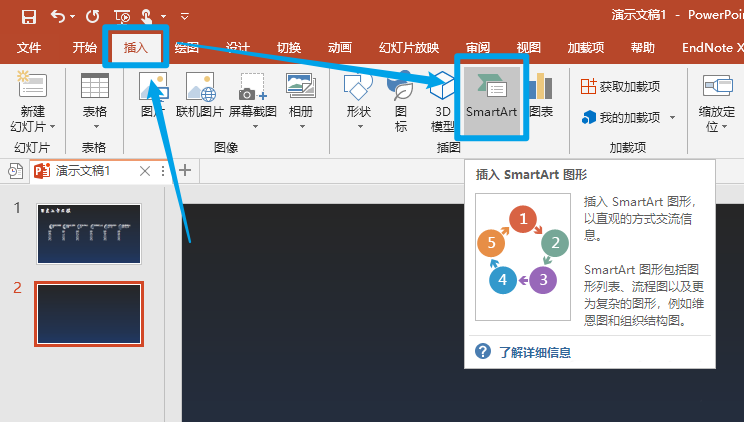Open the EndNote tab
This screenshot has width=744, height=422.
pyautogui.click(x=712, y=48)
